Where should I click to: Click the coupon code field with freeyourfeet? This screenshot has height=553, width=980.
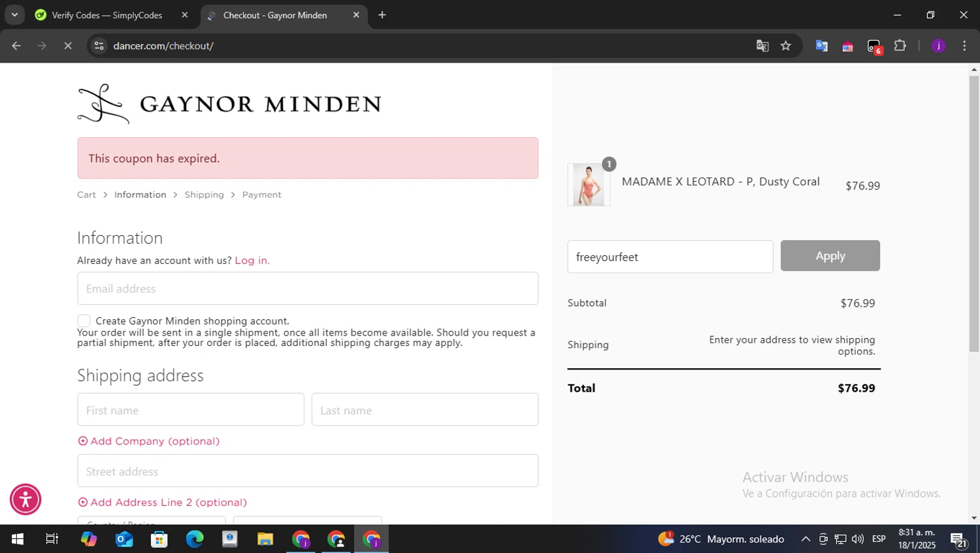pyautogui.click(x=670, y=257)
